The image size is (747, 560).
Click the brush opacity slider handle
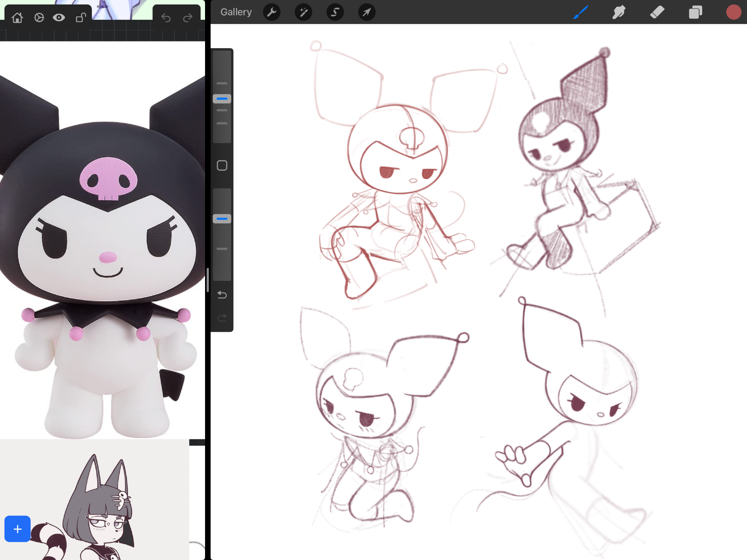pos(222,219)
